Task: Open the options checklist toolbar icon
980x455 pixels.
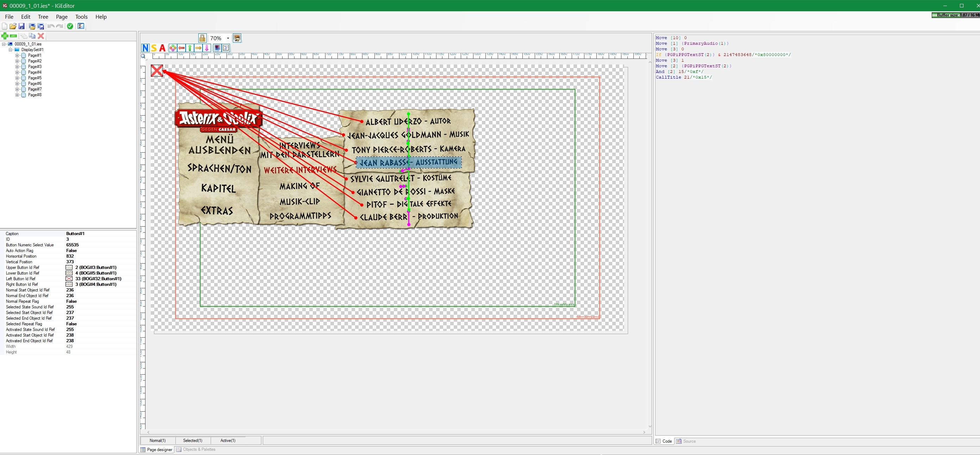Action: click(81, 26)
